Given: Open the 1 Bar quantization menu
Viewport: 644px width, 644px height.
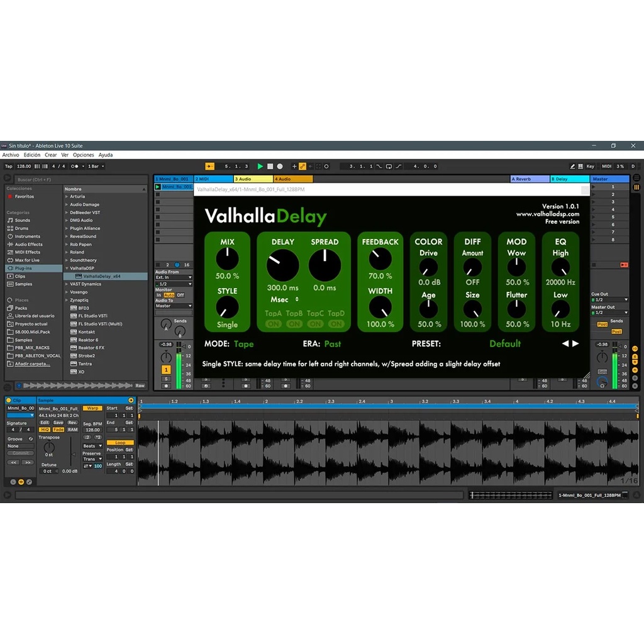Looking at the screenshot, I should [x=96, y=166].
